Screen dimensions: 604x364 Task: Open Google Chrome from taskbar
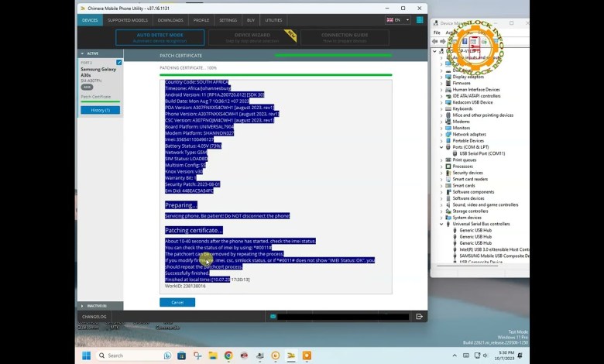point(228,355)
